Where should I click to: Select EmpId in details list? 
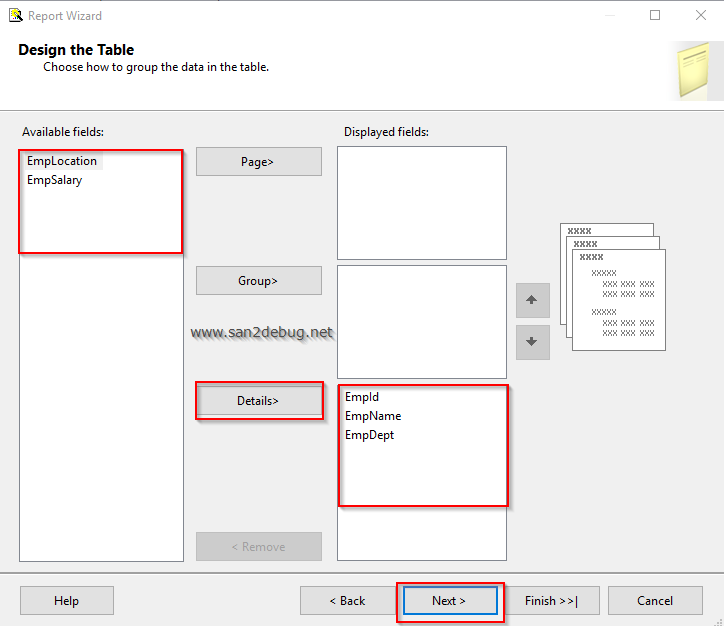(362, 397)
